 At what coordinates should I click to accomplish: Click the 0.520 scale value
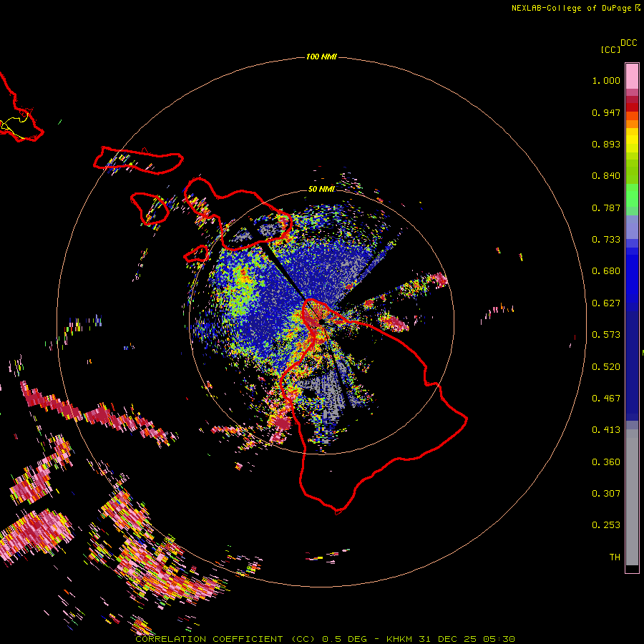606,367
